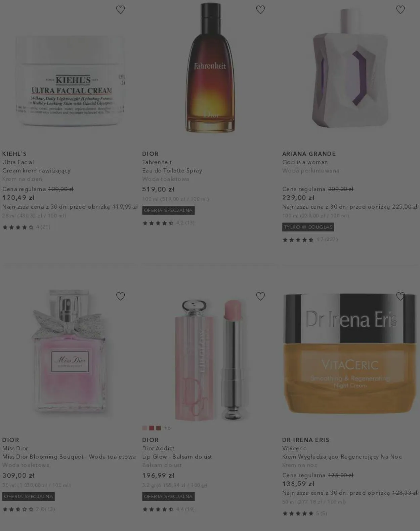Open the Vitaceric Night Cream jar image
Viewport: 420px width, 531px height.
350,353
